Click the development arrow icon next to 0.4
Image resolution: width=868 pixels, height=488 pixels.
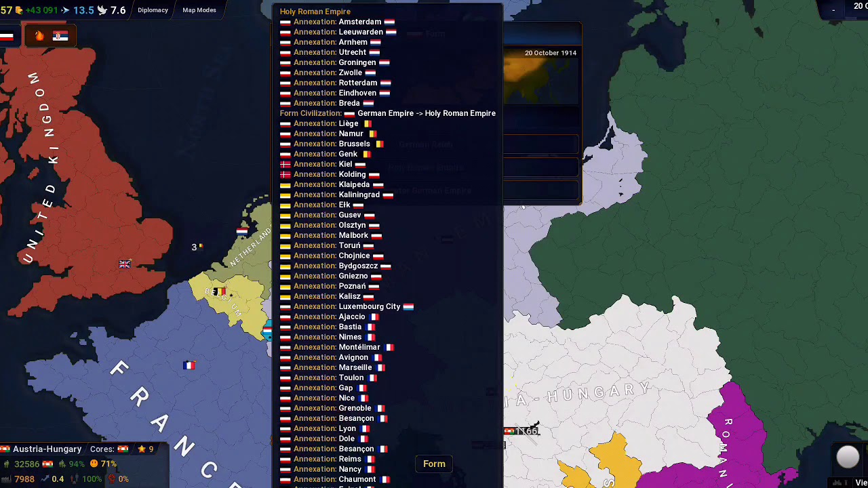click(45, 479)
